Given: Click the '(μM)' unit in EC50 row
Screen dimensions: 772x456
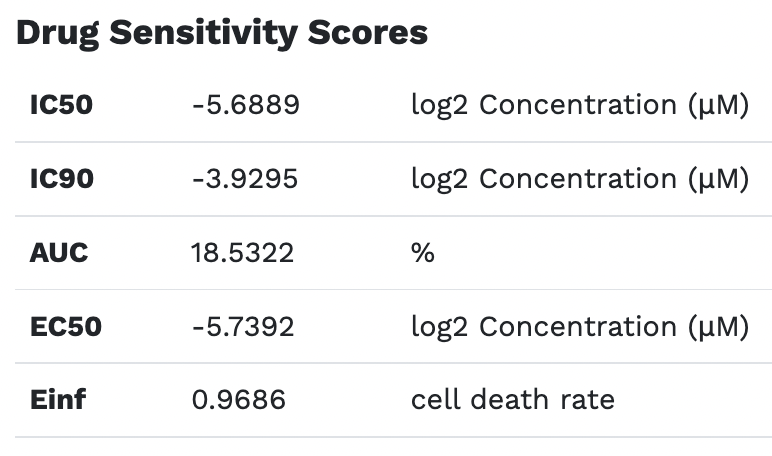Looking at the screenshot, I should (717, 327).
